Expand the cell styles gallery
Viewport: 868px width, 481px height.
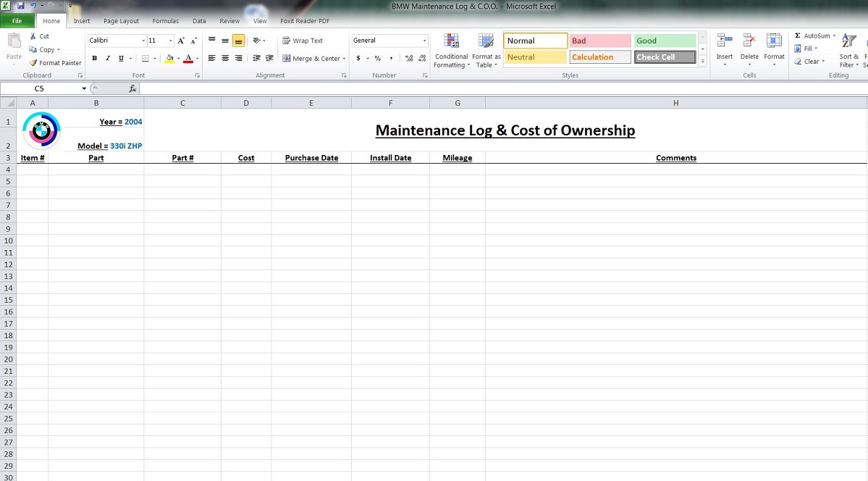[x=702, y=62]
